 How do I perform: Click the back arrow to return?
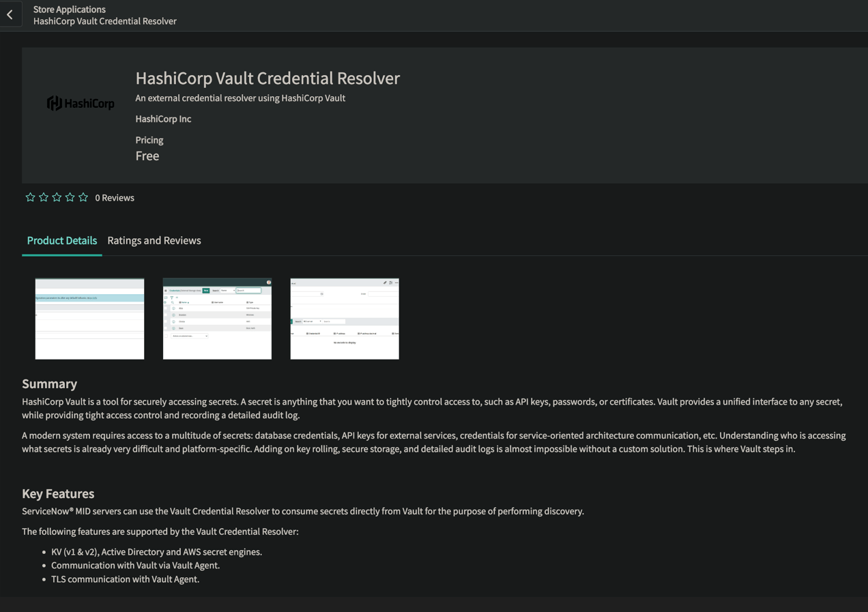(x=10, y=14)
